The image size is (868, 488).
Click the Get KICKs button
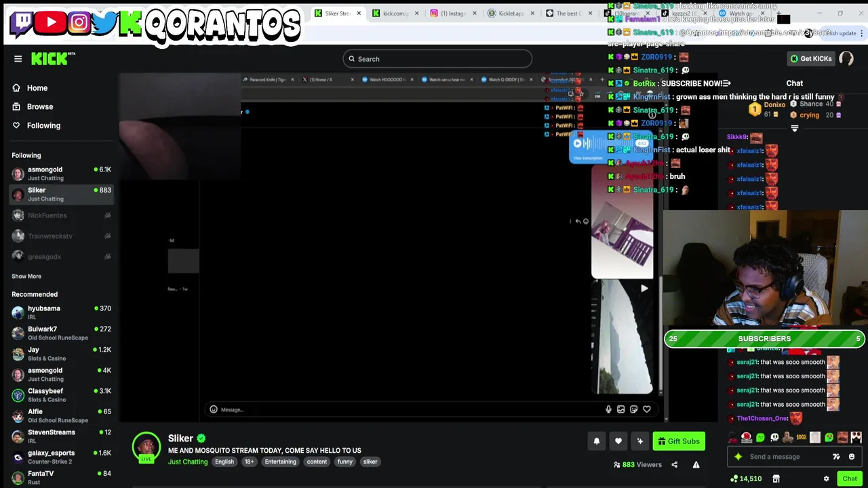pos(810,59)
